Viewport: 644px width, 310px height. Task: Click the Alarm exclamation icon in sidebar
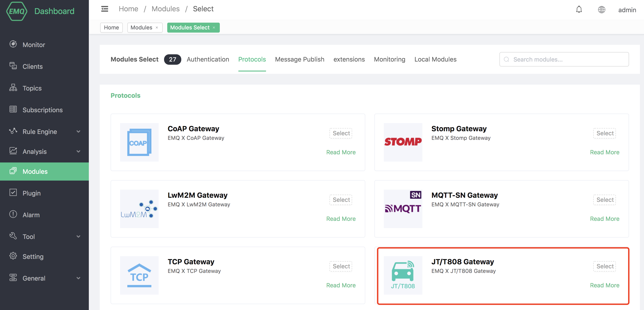click(13, 214)
